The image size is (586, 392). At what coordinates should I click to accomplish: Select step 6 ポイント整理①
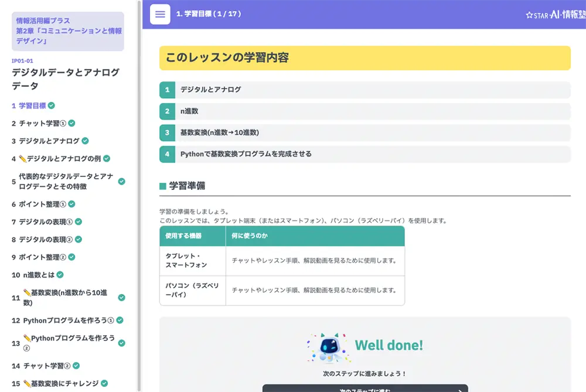(43, 204)
